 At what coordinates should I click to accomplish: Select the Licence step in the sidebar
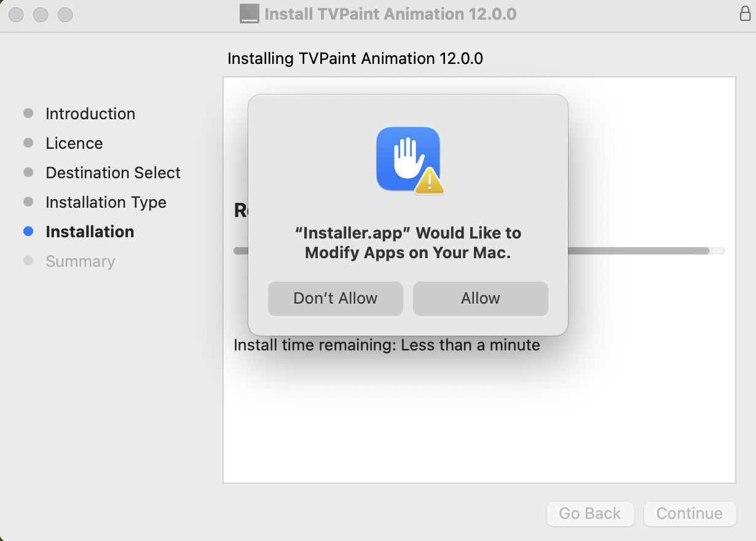click(x=74, y=143)
